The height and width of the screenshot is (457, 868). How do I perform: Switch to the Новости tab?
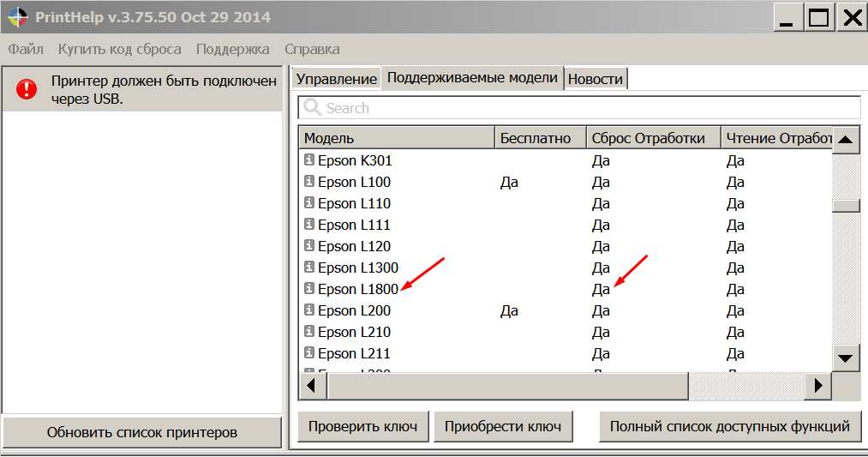point(595,79)
